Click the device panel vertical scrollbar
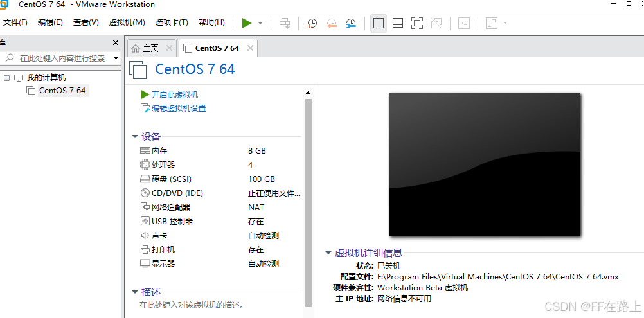Screen dimensions: 644x318 [x=309, y=203]
